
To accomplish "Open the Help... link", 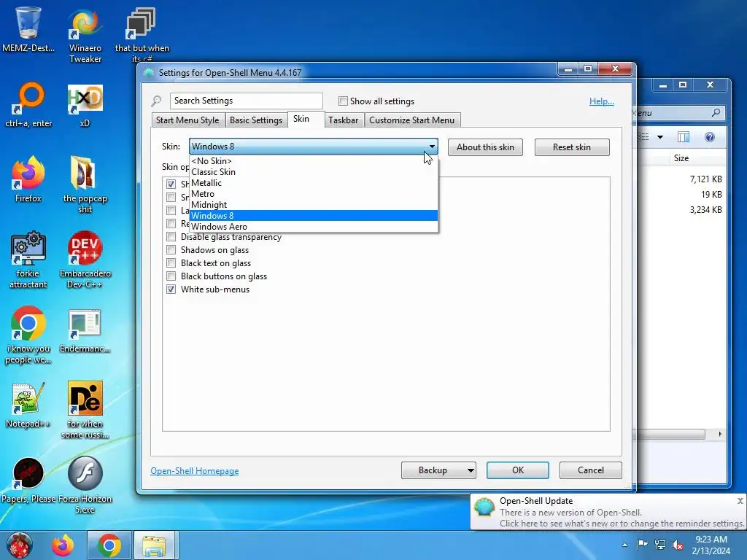I will tap(602, 101).
